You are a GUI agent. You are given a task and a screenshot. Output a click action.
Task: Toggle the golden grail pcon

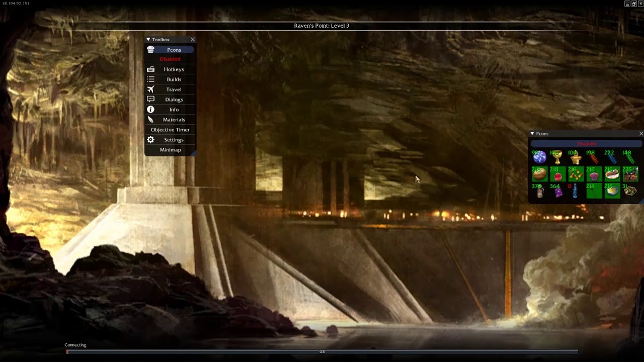(x=557, y=157)
